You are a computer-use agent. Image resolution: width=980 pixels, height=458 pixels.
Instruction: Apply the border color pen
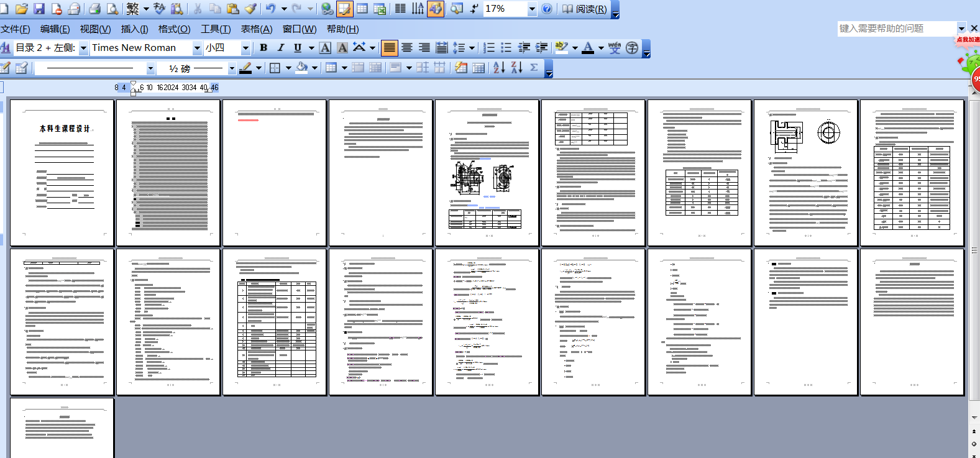point(246,68)
